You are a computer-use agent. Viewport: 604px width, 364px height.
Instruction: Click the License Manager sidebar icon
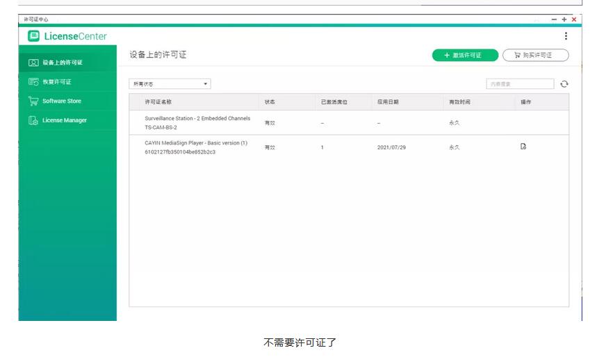pyautogui.click(x=33, y=120)
